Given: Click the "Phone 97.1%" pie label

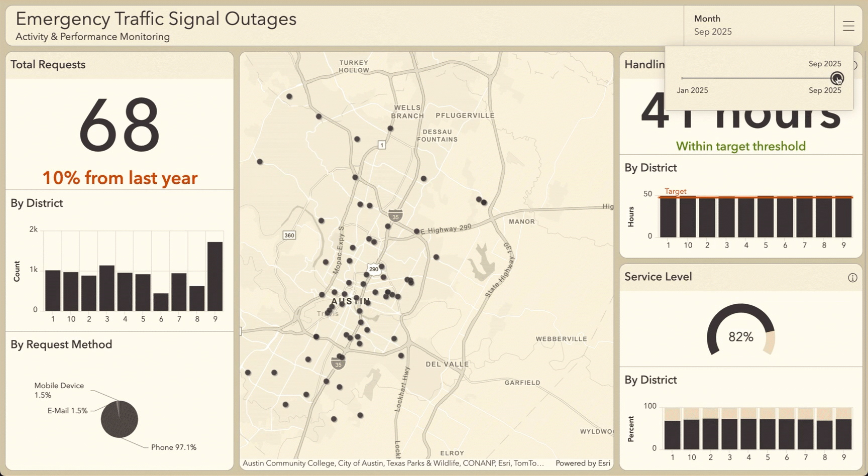Looking at the screenshot, I should [174, 447].
